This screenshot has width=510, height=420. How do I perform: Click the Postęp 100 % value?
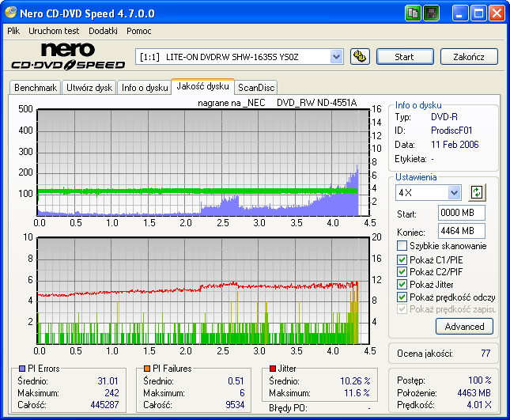pyautogui.click(x=479, y=380)
